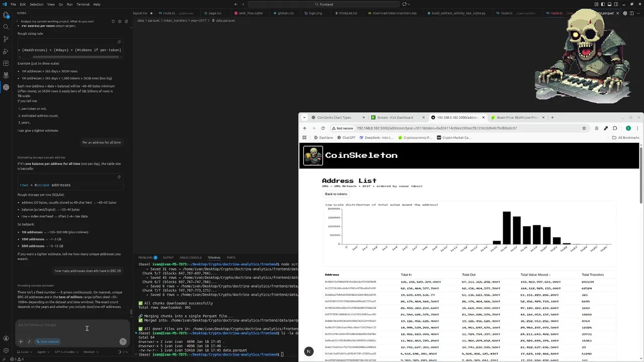Open the Extensions view in the activity bar
This screenshot has height=362, width=644.
(6, 63)
